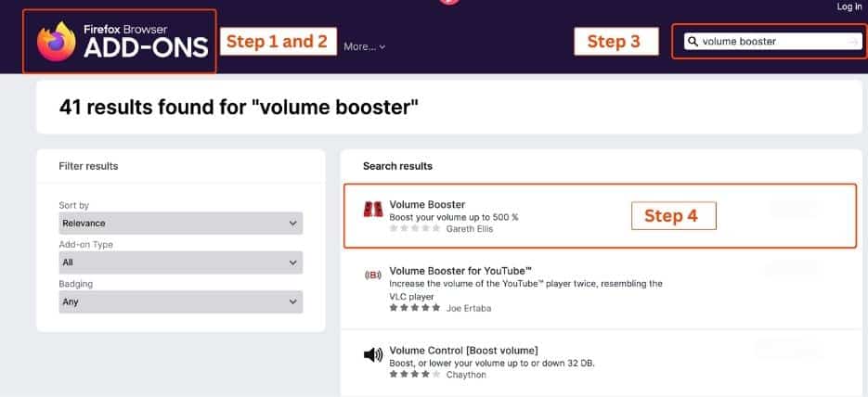Click author name Gareth Ellis
This screenshot has height=397, width=868.
(x=469, y=228)
